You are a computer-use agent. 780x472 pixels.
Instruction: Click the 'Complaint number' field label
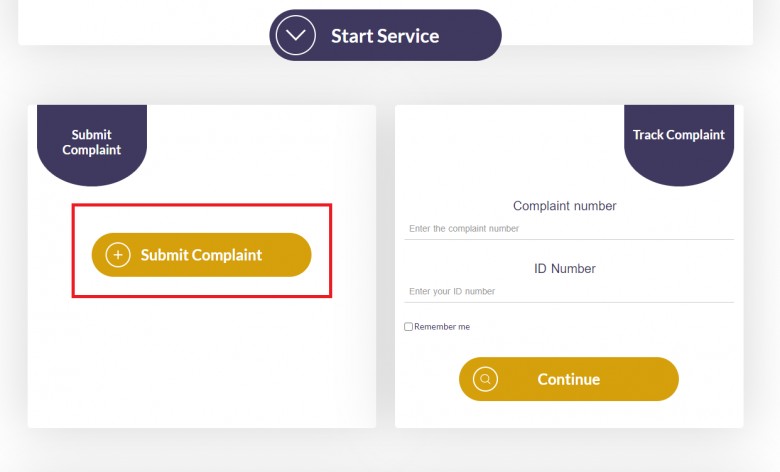pos(565,206)
